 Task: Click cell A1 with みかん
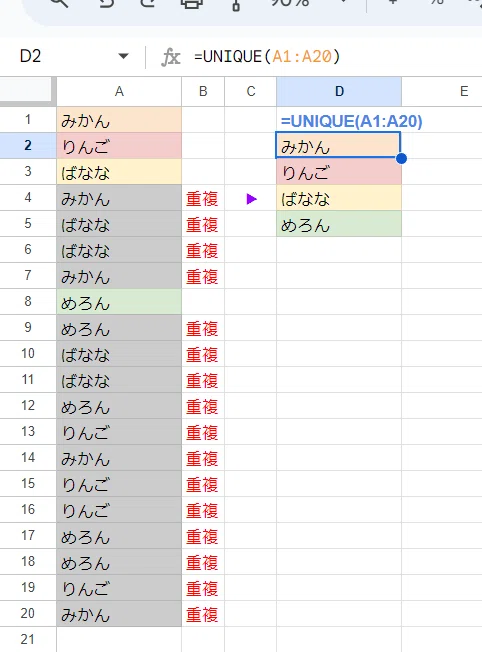[x=119, y=119]
